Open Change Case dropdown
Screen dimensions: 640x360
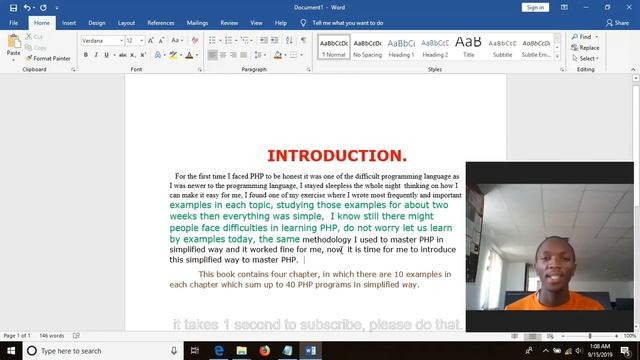click(x=177, y=40)
